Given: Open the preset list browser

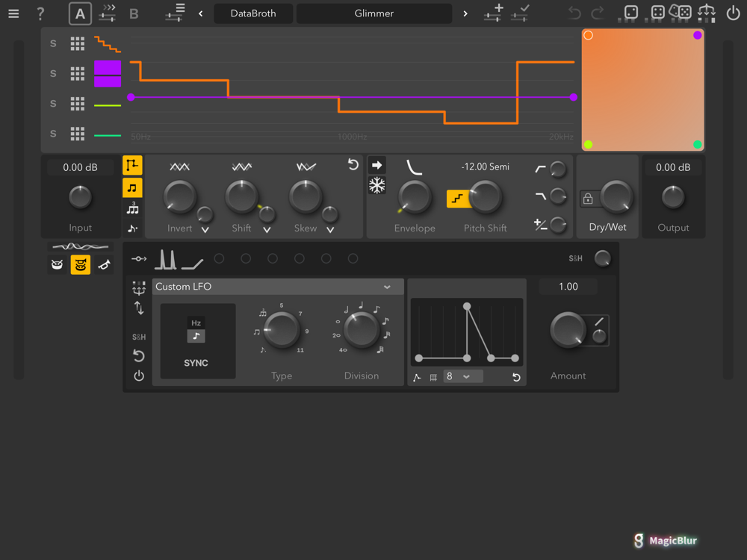Looking at the screenshot, I should [x=176, y=13].
